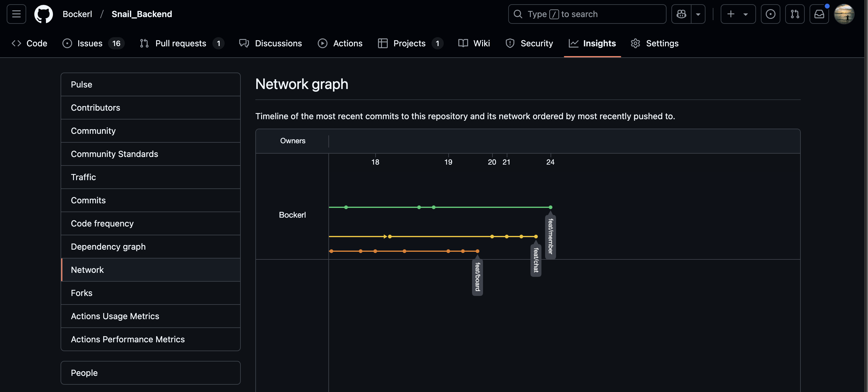Select Dependency graph in the sidebar
Image resolution: width=868 pixels, height=392 pixels.
108,247
